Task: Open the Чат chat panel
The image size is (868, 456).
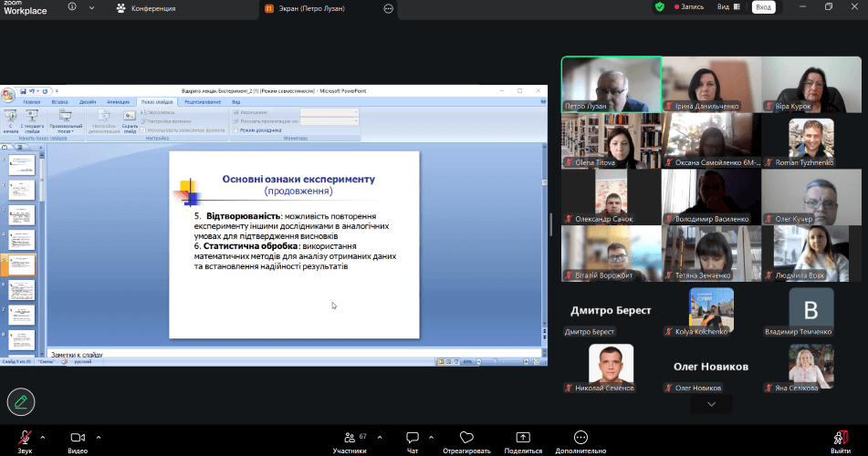Action: click(413, 438)
